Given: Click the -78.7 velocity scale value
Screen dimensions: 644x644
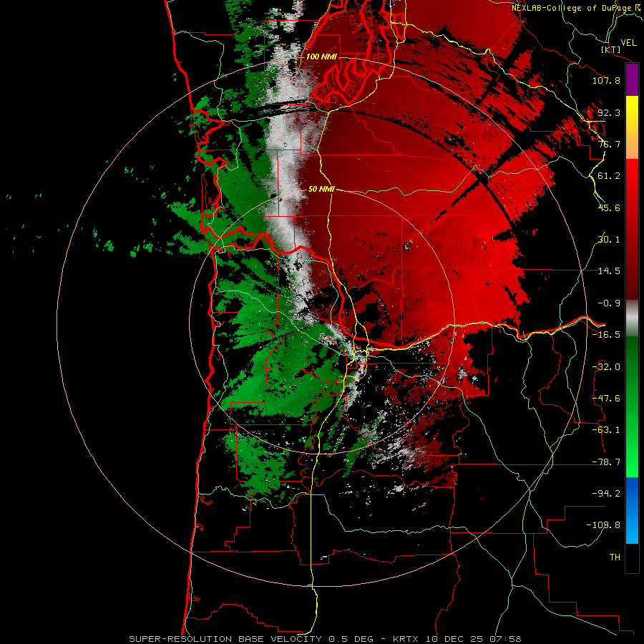Looking at the screenshot, I should click(606, 462).
